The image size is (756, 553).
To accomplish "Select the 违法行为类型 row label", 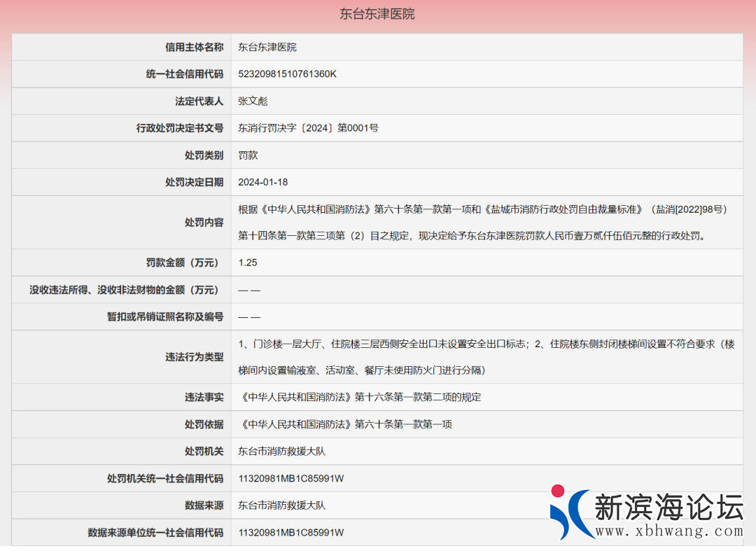I will tap(194, 357).
